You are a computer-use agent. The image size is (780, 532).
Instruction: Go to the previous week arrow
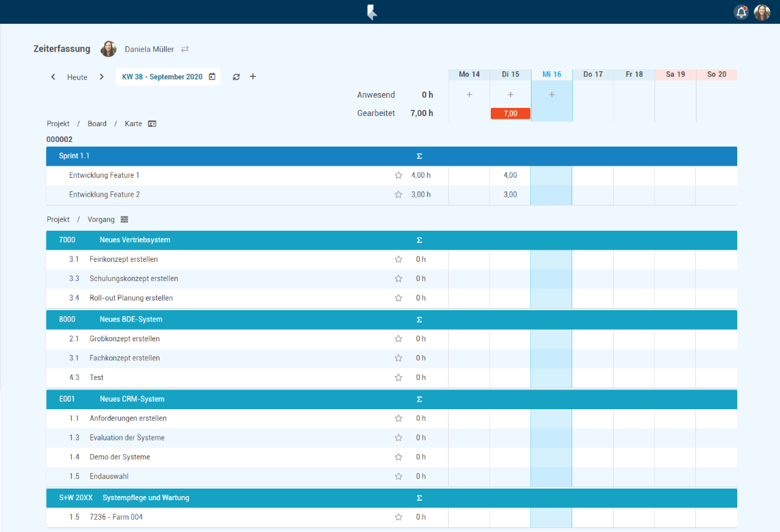53,77
